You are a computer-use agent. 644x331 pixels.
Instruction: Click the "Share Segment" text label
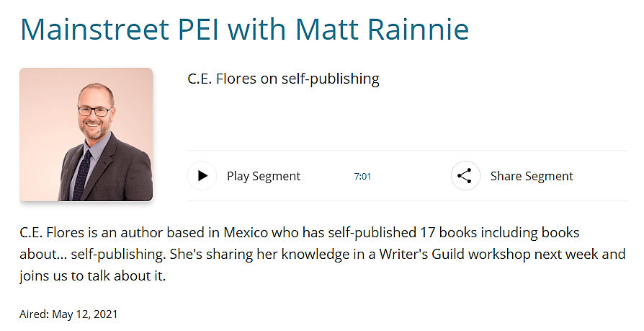coord(532,176)
